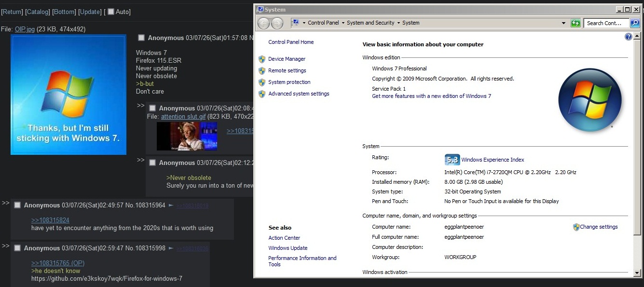This screenshot has width=644, height=287.
Task: Open Device Manager link
Action: click(x=287, y=59)
